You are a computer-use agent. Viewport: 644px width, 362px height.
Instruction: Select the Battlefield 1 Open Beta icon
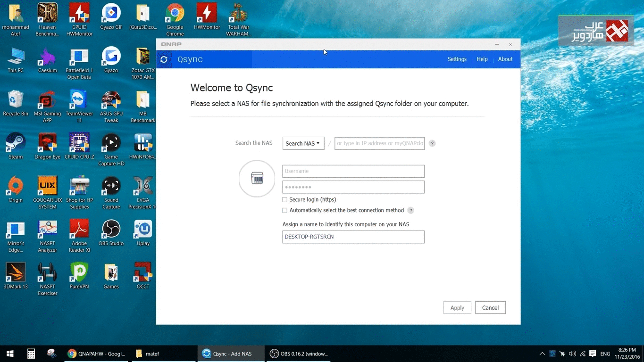[79, 63]
